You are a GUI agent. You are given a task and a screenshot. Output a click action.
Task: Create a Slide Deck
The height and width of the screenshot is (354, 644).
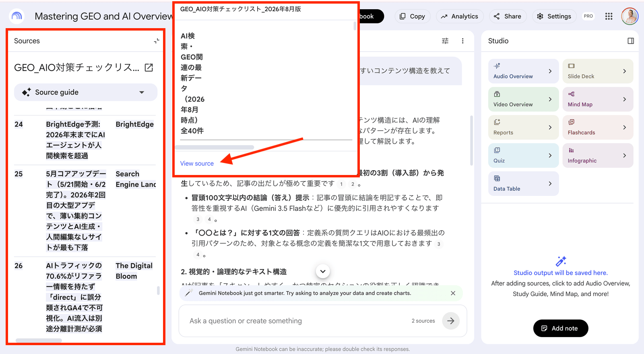coord(598,71)
